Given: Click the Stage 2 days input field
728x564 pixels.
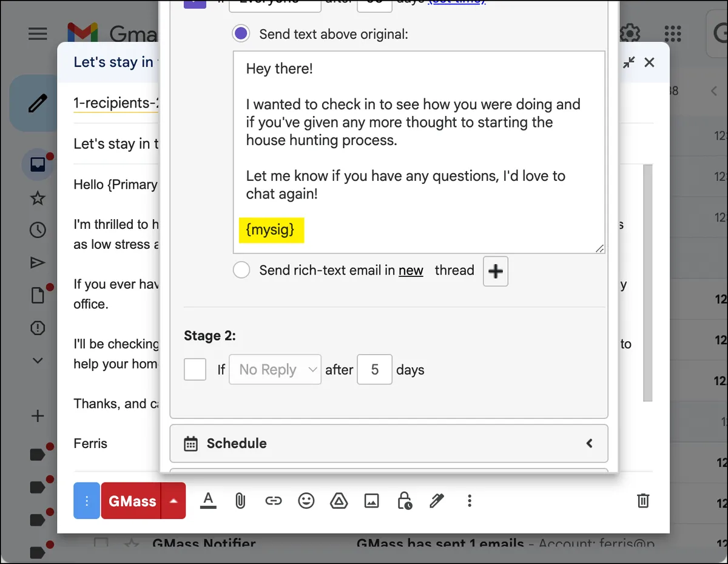Looking at the screenshot, I should click(x=374, y=369).
